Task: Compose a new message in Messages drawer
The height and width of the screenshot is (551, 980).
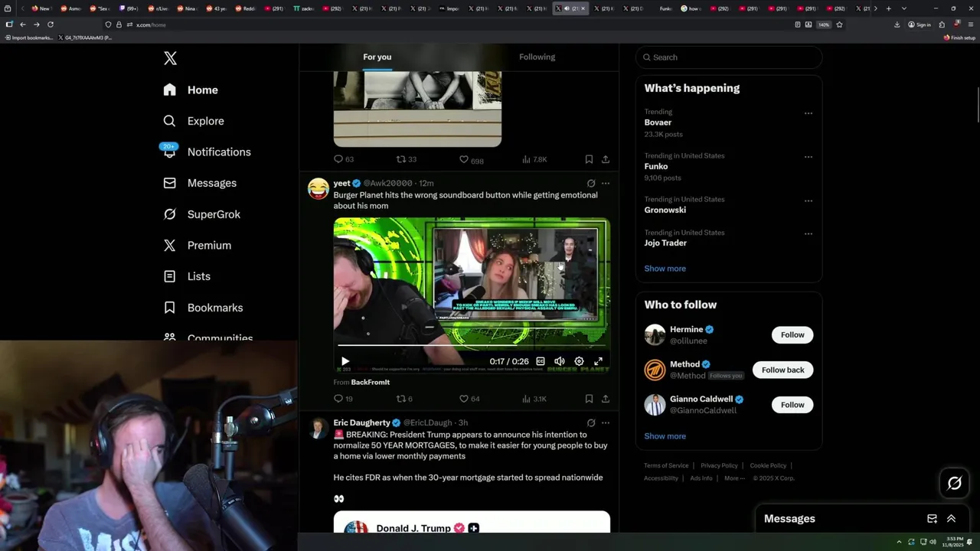Action: [x=932, y=519]
